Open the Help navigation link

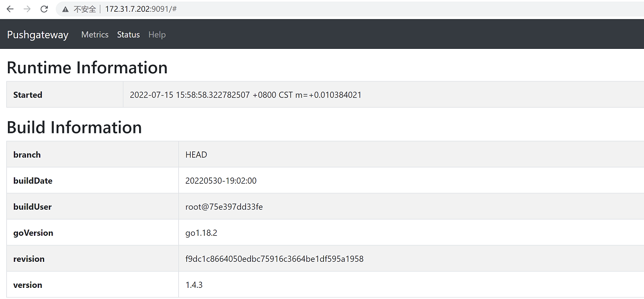coord(157,35)
